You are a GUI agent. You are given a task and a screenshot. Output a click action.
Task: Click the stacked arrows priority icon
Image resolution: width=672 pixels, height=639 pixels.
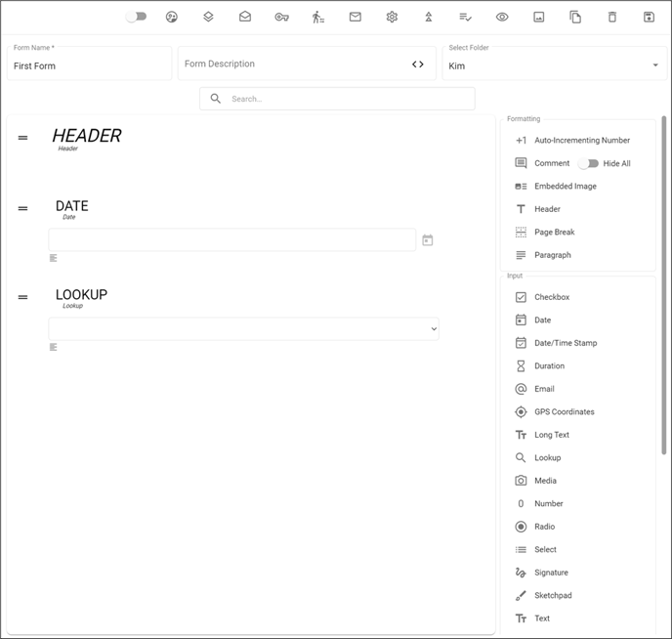(429, 17)
